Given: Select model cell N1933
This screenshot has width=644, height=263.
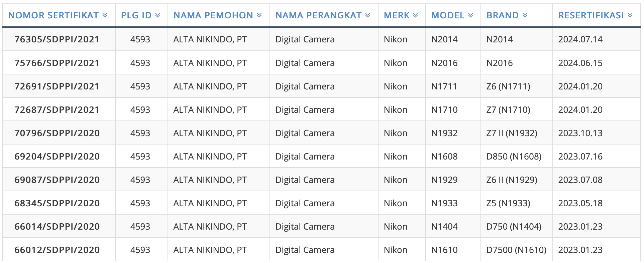Looking at the screenshot, I should (444, 203).
